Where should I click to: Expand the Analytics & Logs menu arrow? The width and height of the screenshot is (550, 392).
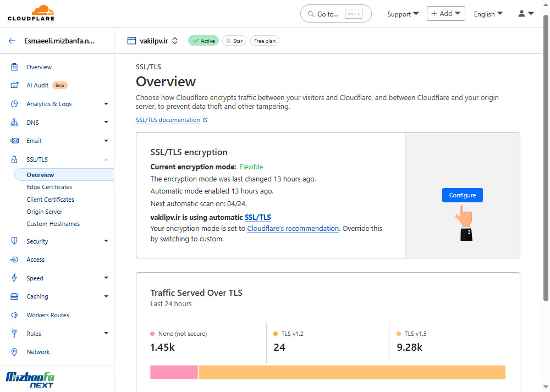(106, 104)
